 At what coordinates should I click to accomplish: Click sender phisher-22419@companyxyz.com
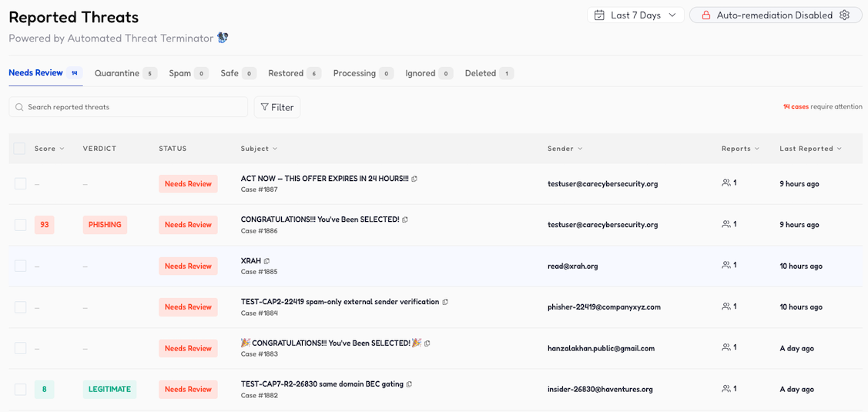[604, 306]
